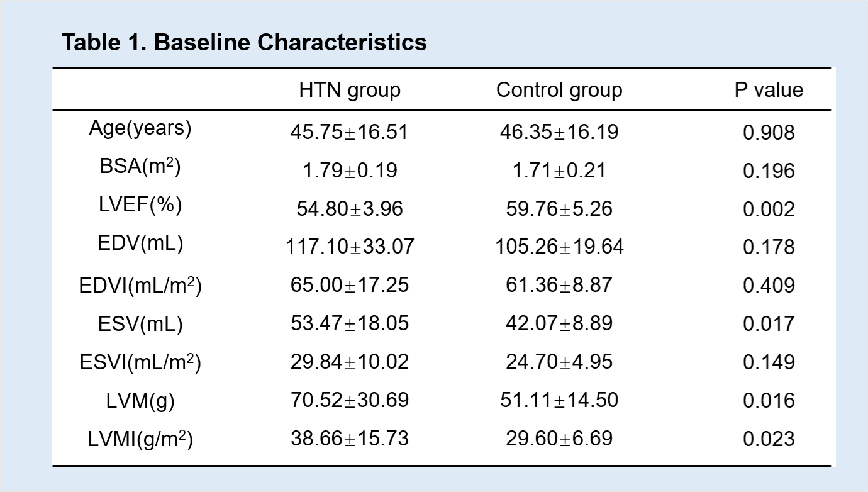Click the EDVI row label
The height and width of the screenshot is (492, 868).
[x=140, y=286]
